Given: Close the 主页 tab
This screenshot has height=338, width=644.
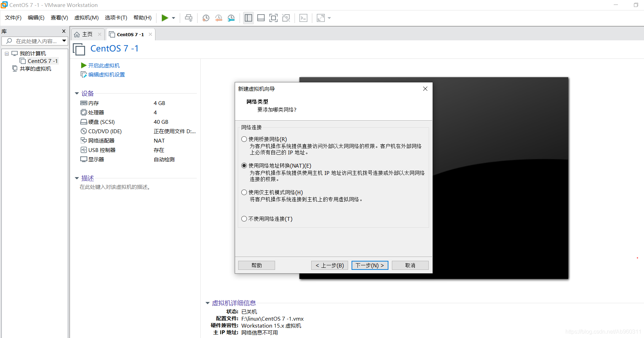Looking at the screenshot, I should (x=99, y=34).
